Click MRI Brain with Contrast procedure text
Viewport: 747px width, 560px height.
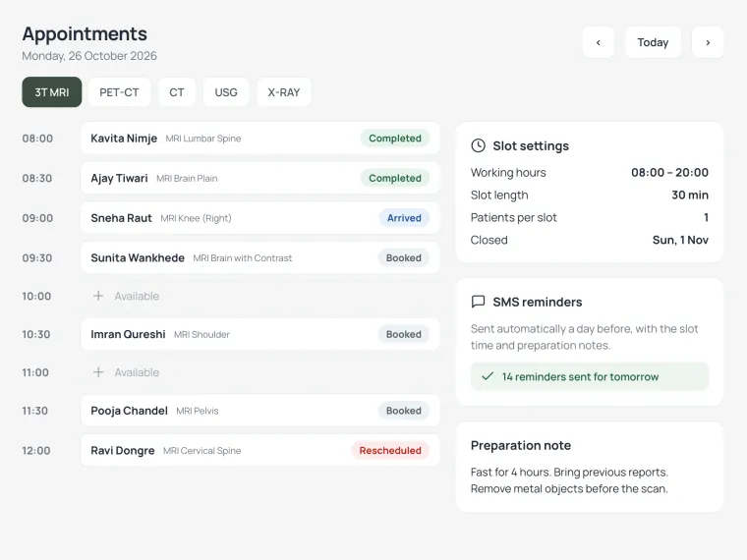243,258
